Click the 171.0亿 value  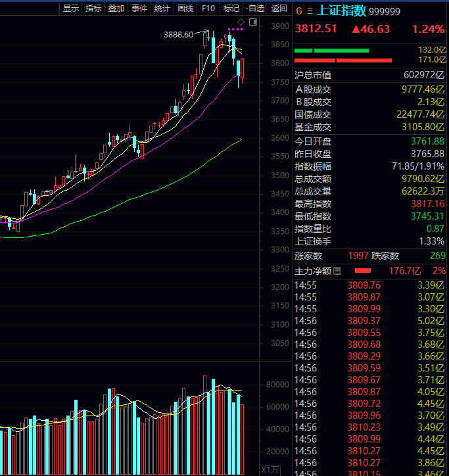[x=432, y=60]
